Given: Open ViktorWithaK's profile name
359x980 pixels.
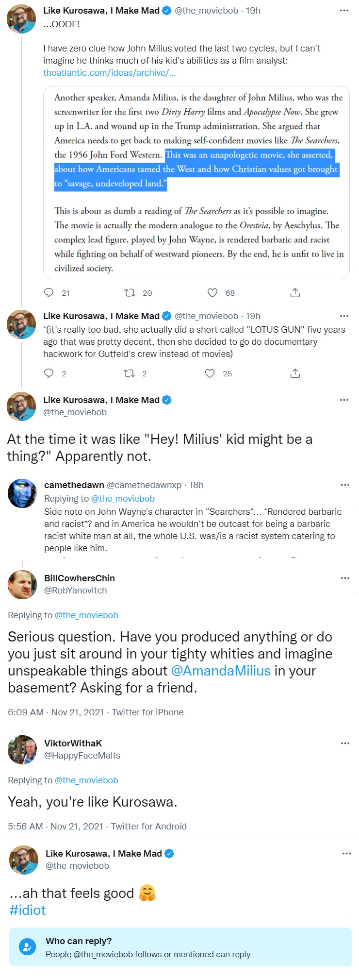Looking at the screenshot, I should click(x=73, y=743).
